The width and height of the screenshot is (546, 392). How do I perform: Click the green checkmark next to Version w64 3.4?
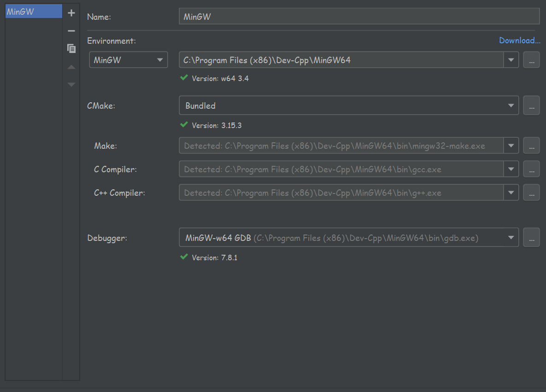pos(184,78)
